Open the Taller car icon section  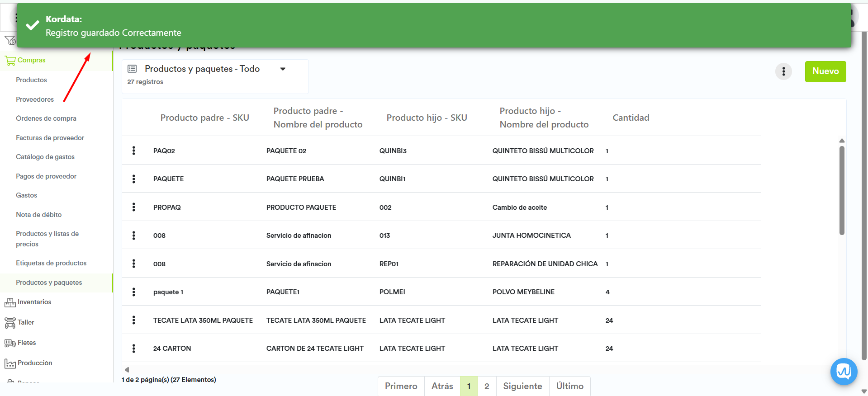tap(10, 323)
